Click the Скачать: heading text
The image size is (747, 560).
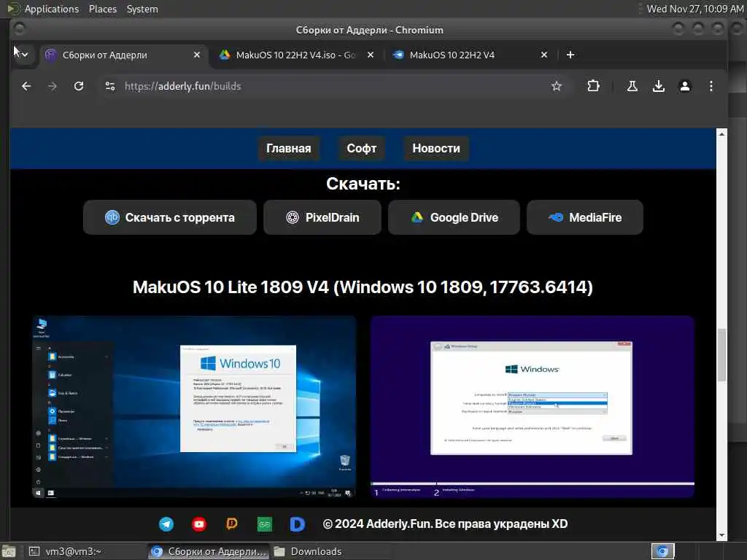coord(363,184)
